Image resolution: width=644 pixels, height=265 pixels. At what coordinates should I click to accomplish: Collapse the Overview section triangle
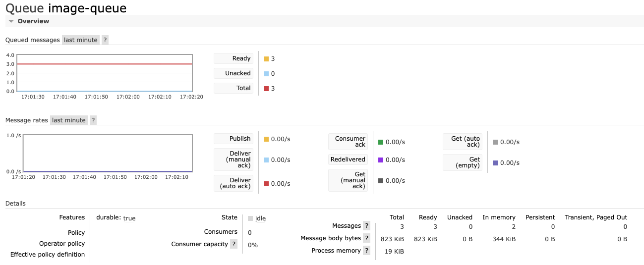point(11,21)
